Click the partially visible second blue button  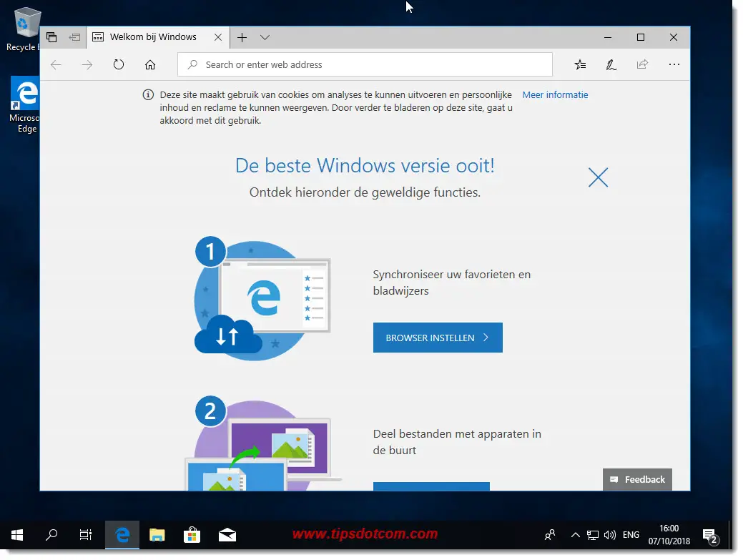point(431,486)
